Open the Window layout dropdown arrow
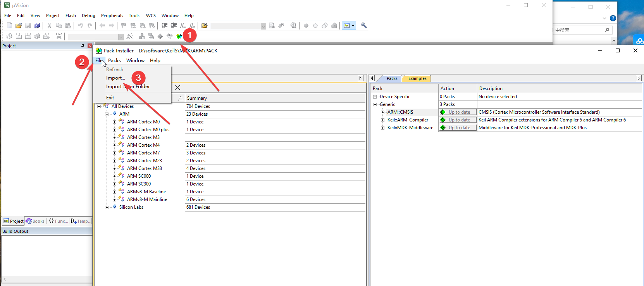Image resolution: width=644 pixels, height=286 pixels. pos(353,26)
